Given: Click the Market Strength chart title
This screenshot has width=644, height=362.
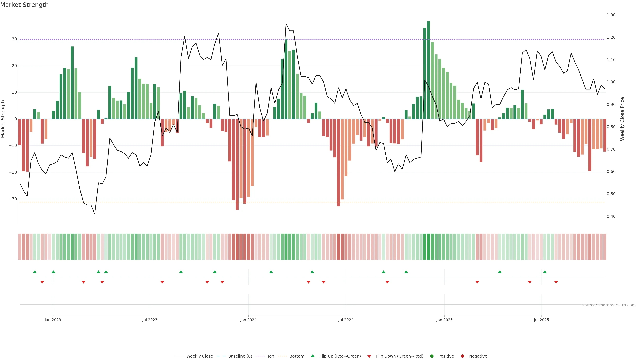Looking at the screenshot, I should 24,5.
